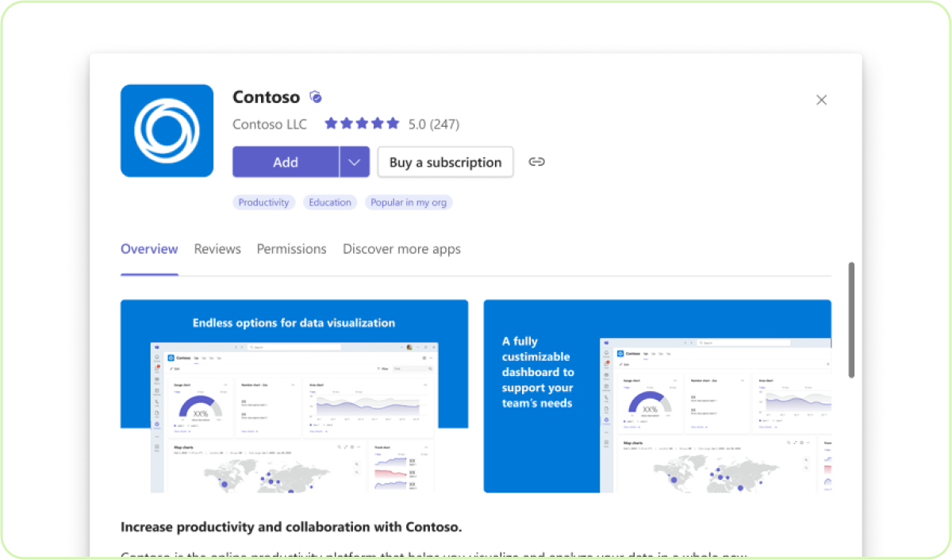The image size is (952, 560).
Task: Click Buy a subscription
Action: (445, 162)
